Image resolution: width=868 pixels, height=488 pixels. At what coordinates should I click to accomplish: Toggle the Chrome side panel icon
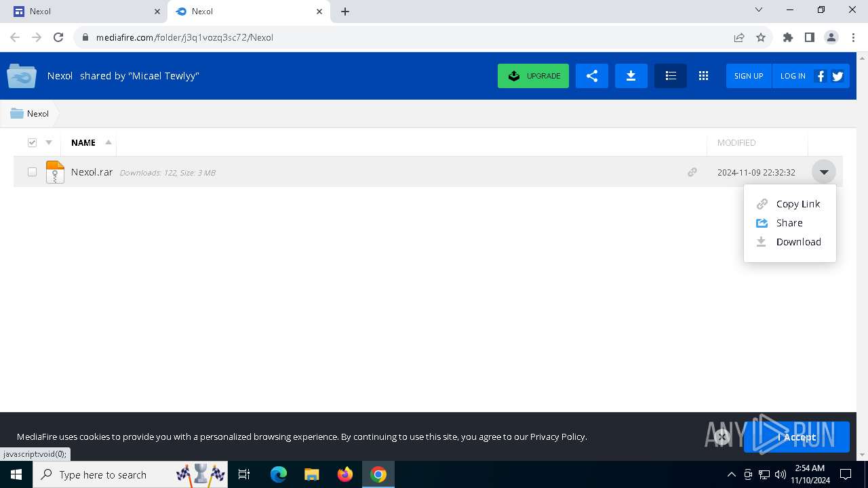[x=809, y=37]
